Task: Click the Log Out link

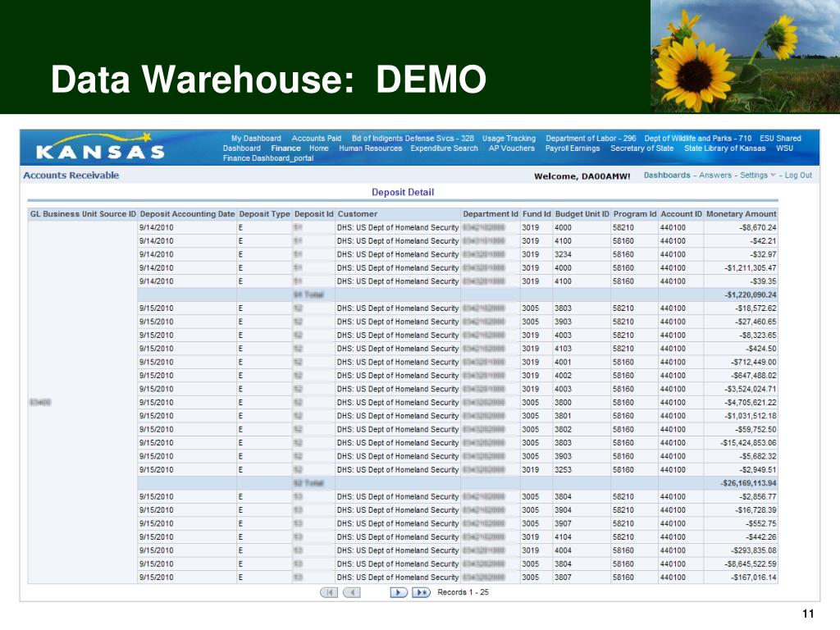Action: click(x=798, y=176)
